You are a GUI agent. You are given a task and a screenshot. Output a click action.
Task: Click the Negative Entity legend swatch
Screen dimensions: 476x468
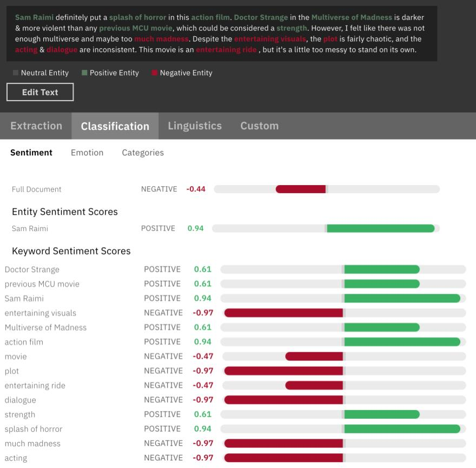pyautogui.click(x=154, y=72)
